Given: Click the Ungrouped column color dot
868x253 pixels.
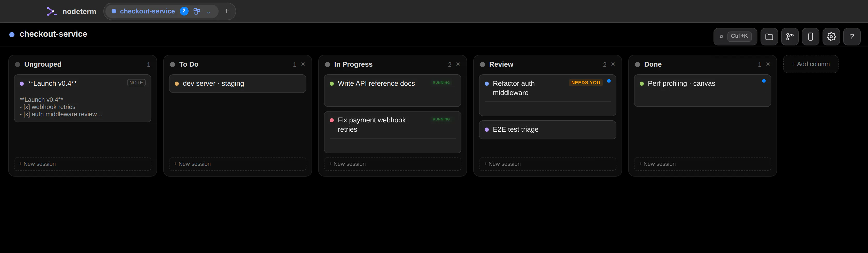Looking at the screenshot, I should (18, 64).
